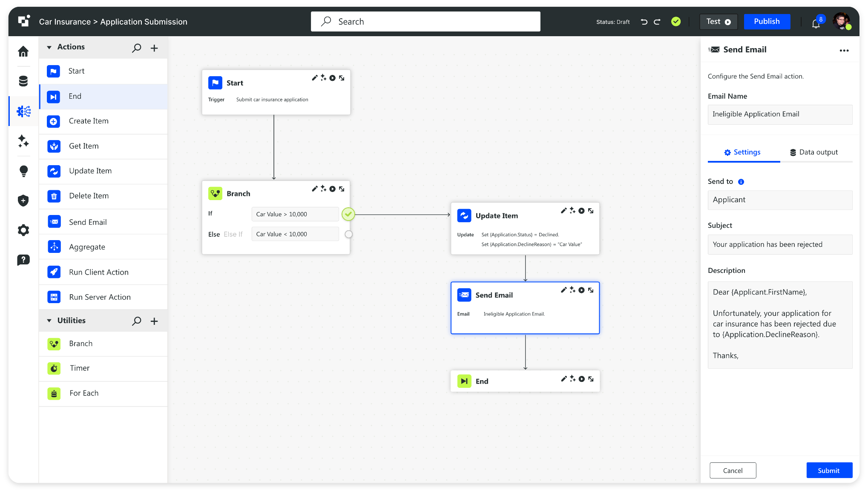The height and width of the screenshot is (493, 868).
Task: Click the Submit button in Send Email panel
Action: tap(829, 470)
